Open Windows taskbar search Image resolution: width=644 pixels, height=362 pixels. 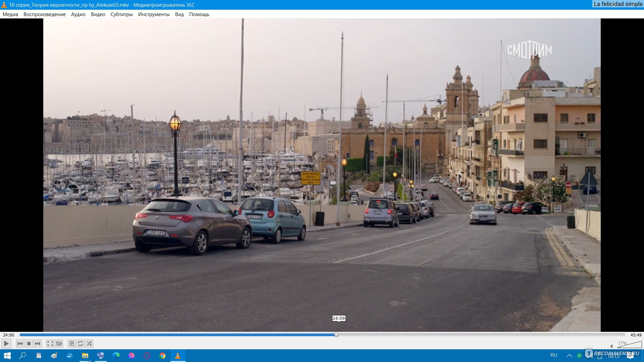23,356
